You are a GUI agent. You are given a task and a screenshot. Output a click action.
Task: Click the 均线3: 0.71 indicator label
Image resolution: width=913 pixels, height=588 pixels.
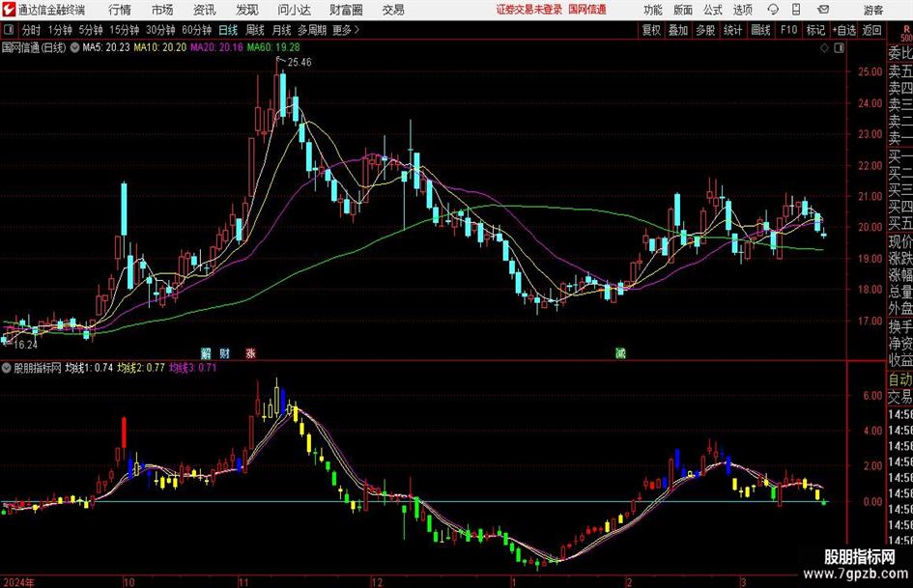click(192, 368)
